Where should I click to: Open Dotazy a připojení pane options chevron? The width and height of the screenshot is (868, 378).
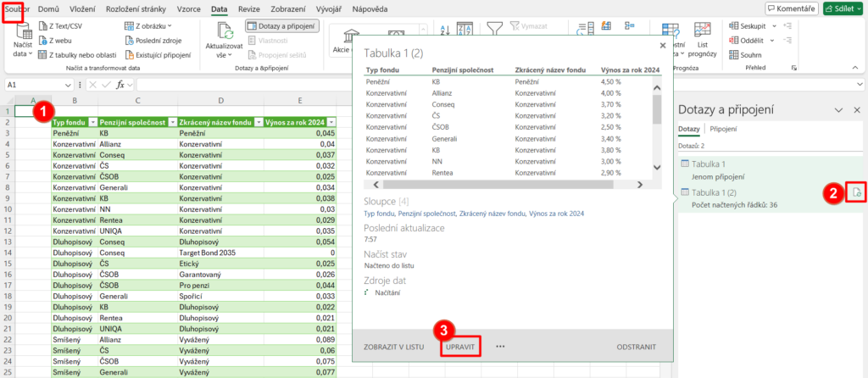(838, 109)
